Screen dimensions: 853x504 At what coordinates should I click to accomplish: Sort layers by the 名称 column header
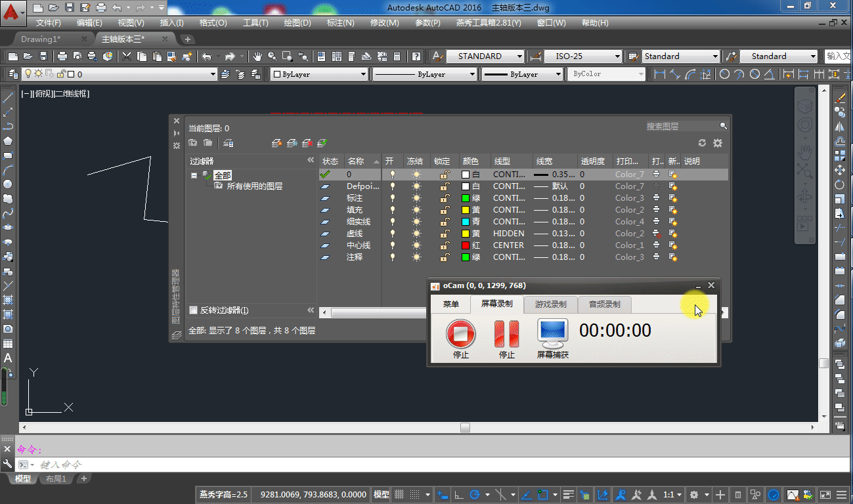coord(362,161)
